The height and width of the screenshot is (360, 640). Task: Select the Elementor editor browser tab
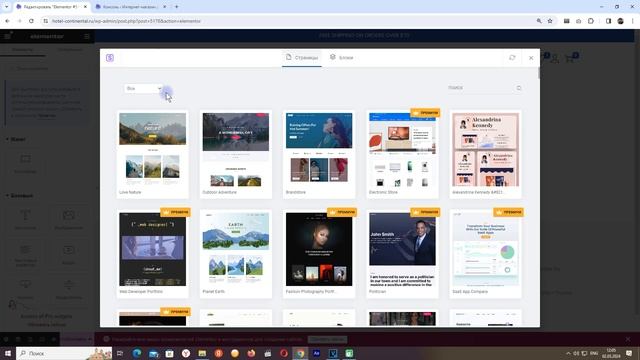pyautogui.click(x=50, y=7)
